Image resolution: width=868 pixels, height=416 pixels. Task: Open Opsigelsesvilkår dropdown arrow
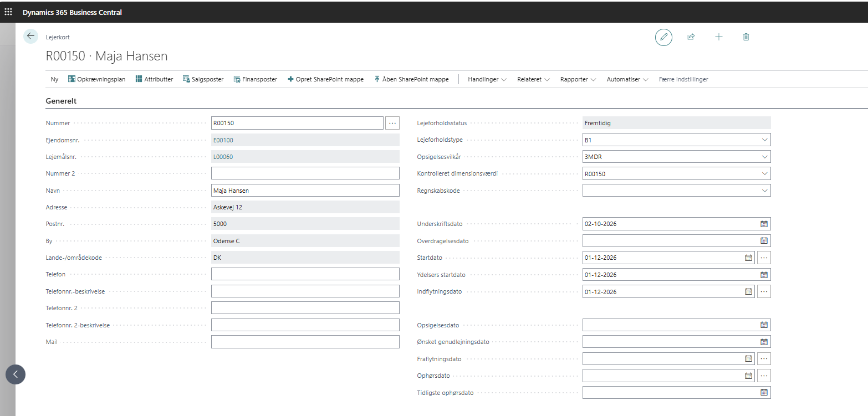coord(765,157)
